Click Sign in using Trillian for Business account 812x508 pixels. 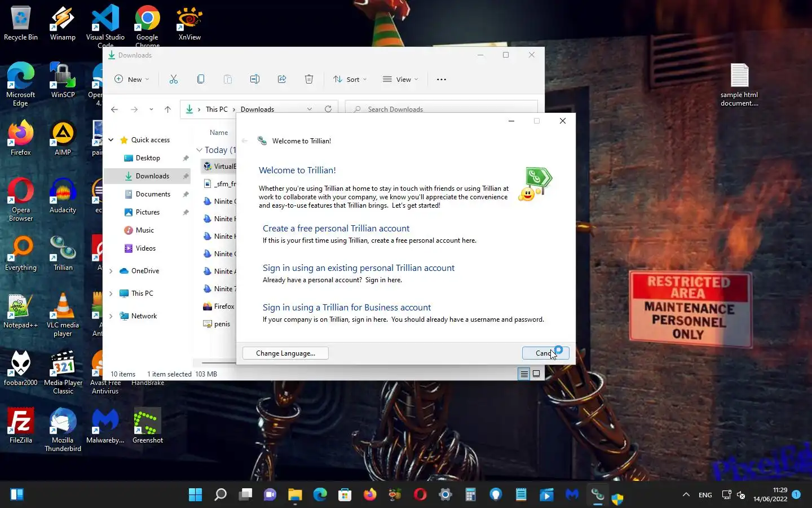[347, 307]
